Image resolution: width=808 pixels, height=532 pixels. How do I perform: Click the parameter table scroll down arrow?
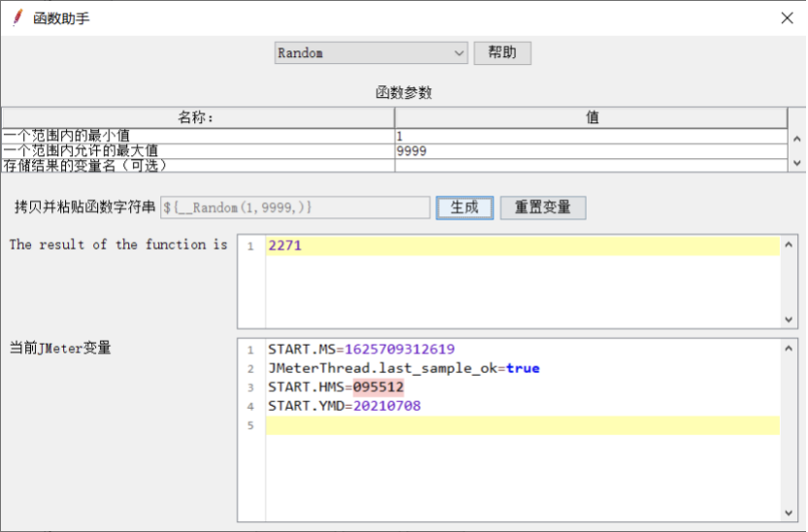(796, 163)
